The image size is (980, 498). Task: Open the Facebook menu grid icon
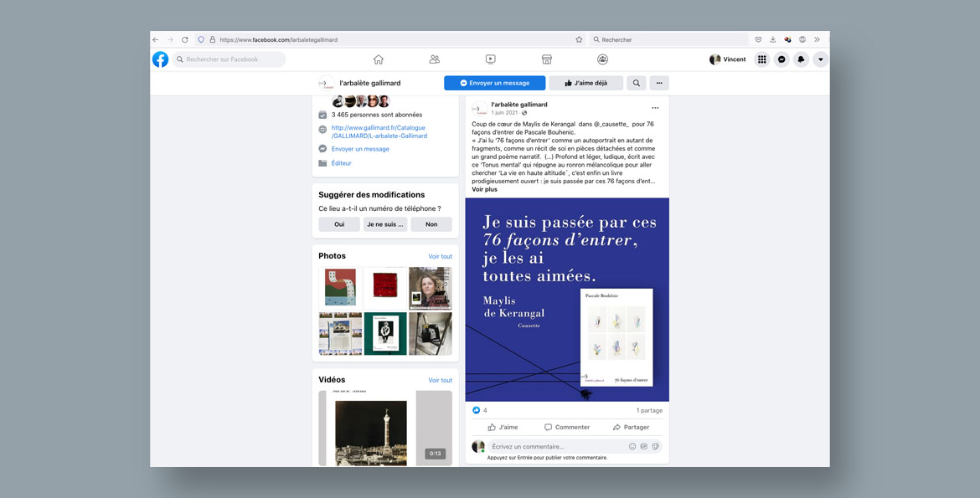(762, 59)
